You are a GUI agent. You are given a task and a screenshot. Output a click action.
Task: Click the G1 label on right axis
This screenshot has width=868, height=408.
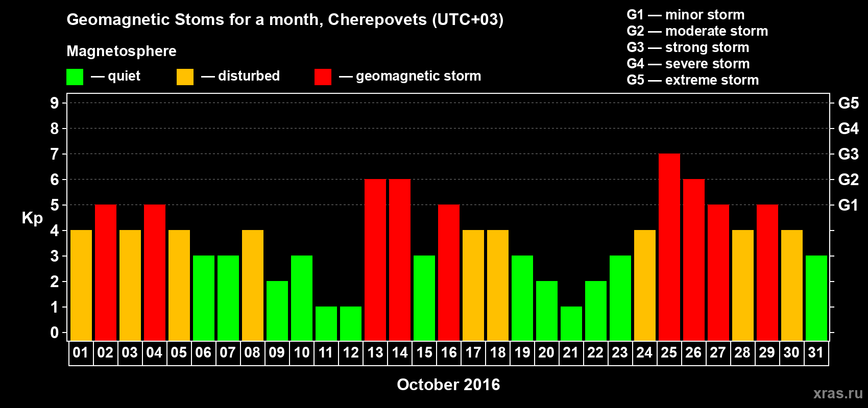pos(849,205)
